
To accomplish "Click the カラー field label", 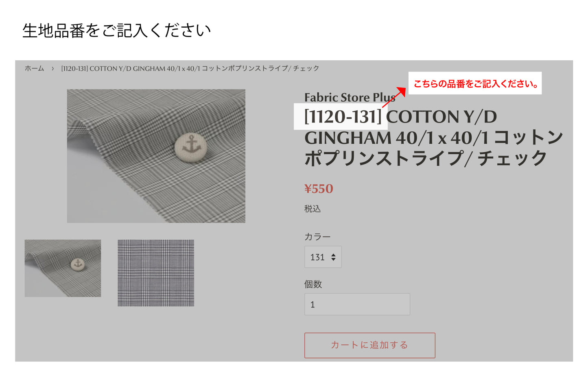I will coord(317,237).
